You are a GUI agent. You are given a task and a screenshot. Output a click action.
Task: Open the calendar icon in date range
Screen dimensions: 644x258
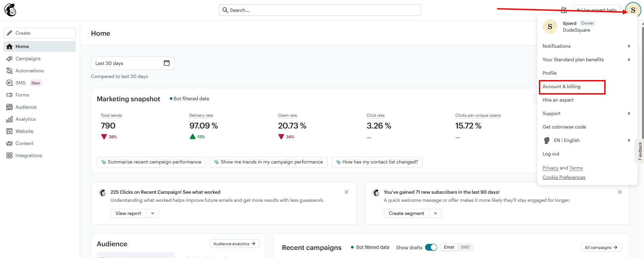tap(167, 63)
